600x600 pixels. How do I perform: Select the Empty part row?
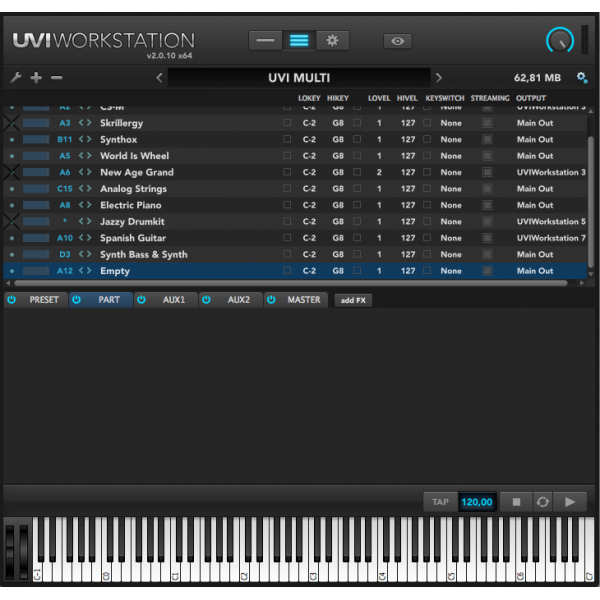pos(295,271)
